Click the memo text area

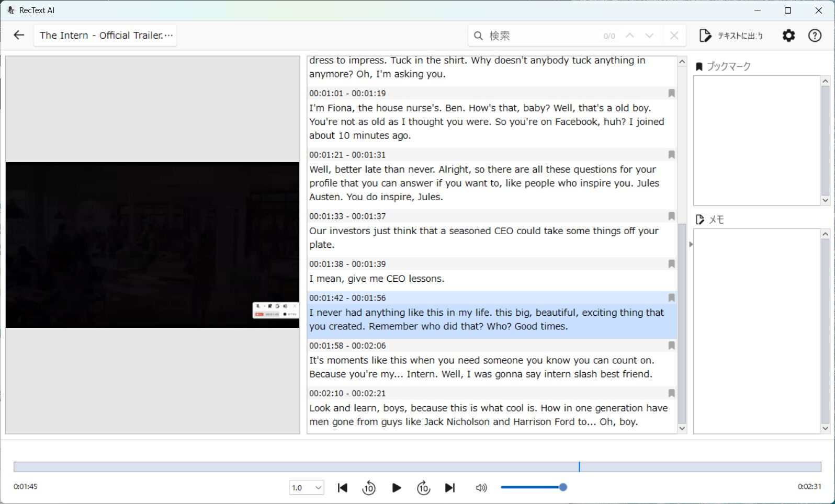[756, 330]
